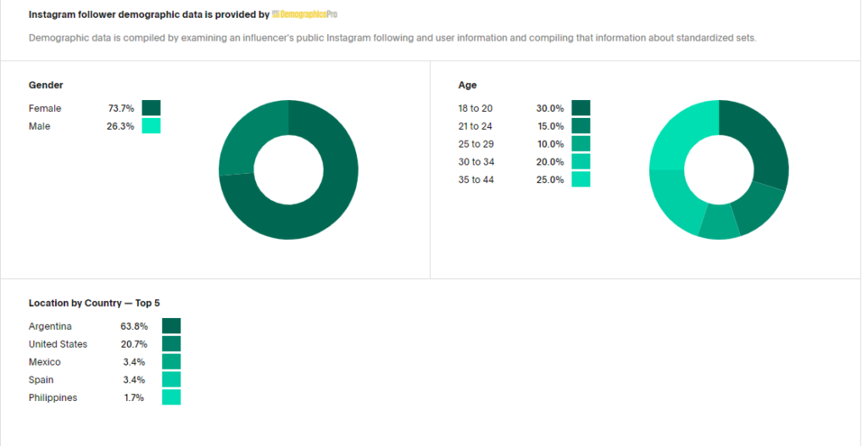Click the Age section heading

(x=467, y=85)
